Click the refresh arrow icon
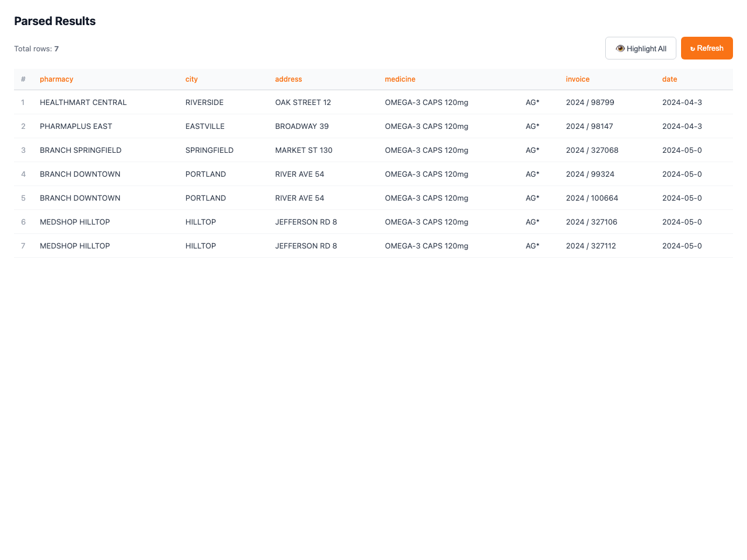Image resolution: width=747 pixels, height=560 pixels. click(x=693, y=48)
